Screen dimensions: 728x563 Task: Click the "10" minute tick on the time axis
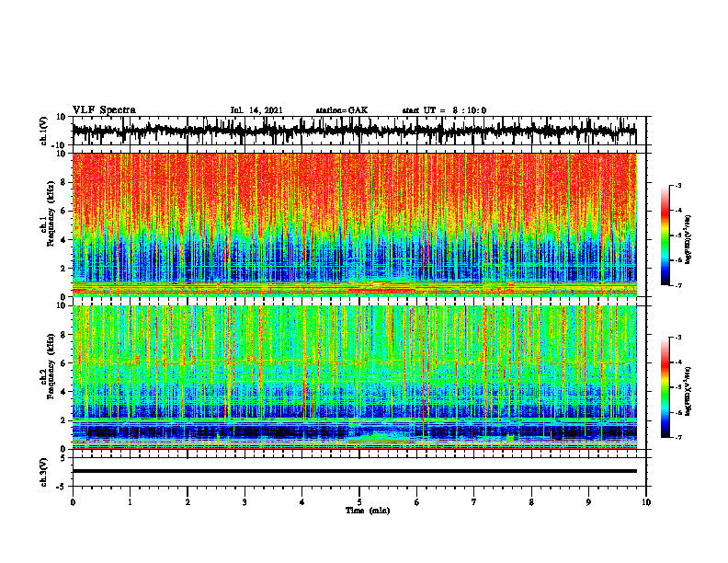click(646, 502)
